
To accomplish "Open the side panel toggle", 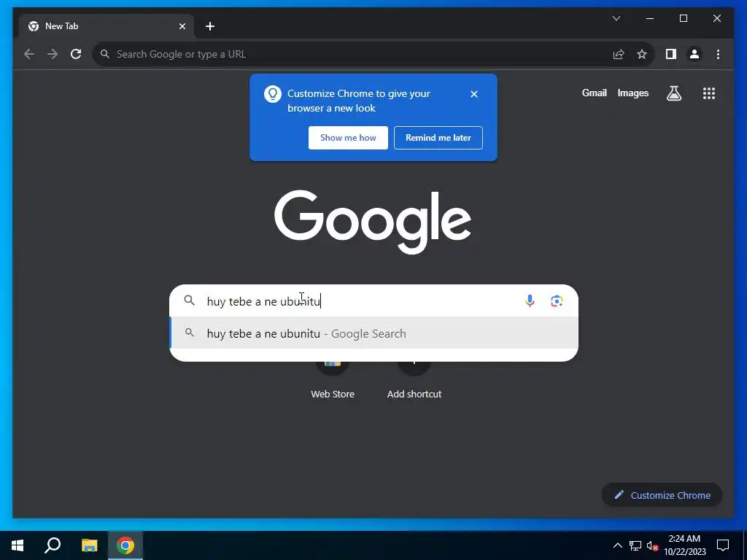I will tap(671, 54).
